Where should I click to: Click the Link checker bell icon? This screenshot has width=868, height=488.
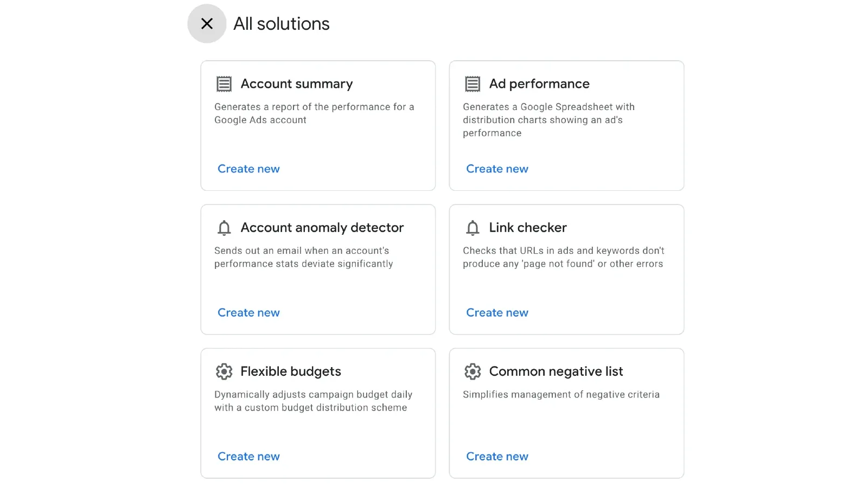(473, 228)
